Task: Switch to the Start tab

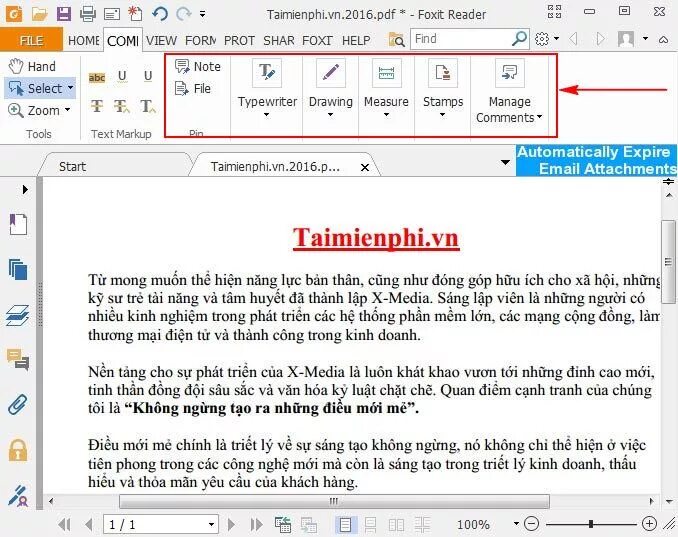Action: [x=73, y=166]
